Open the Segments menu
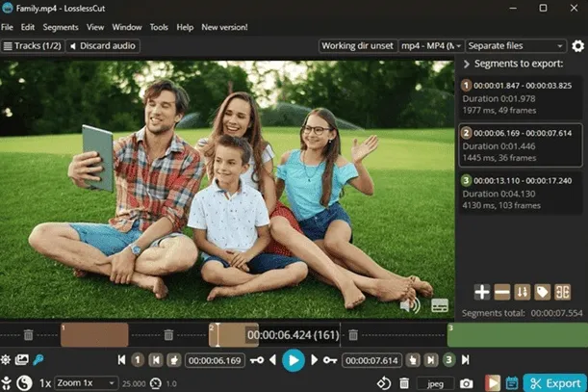The image size is (588, 392). pos(61,27)
